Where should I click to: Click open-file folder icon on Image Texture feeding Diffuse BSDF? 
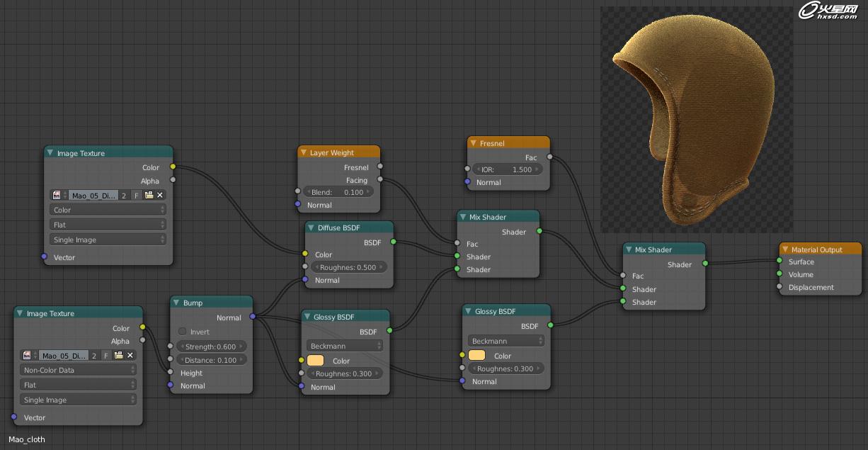click(149, 195)
